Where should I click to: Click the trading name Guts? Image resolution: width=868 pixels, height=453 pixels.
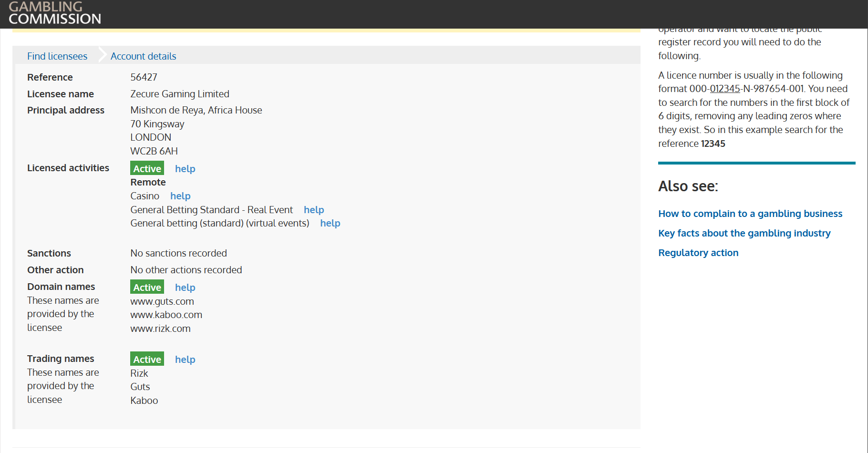click(140, 387)
